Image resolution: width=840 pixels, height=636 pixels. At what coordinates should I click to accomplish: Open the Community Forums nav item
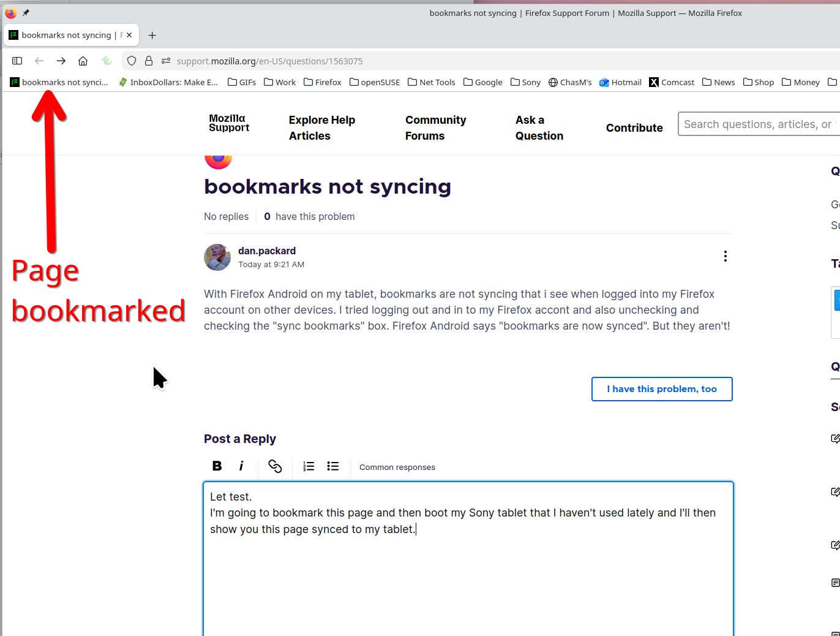tap(435, 127)
